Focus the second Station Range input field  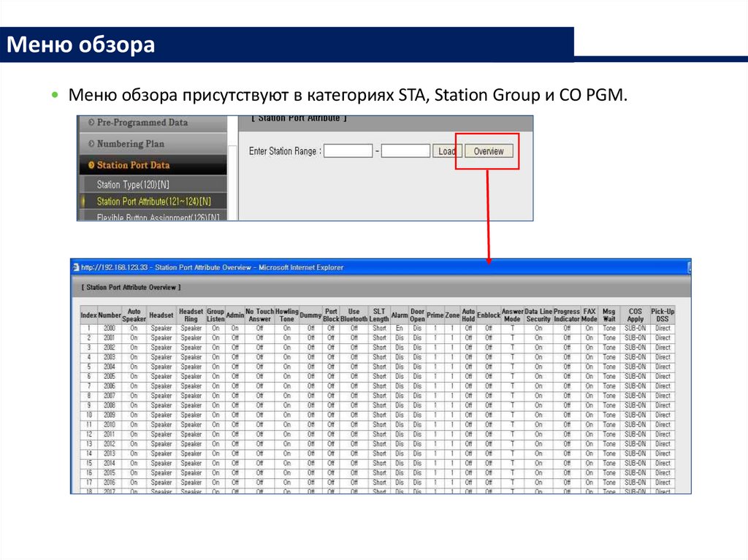click(405, 151)
